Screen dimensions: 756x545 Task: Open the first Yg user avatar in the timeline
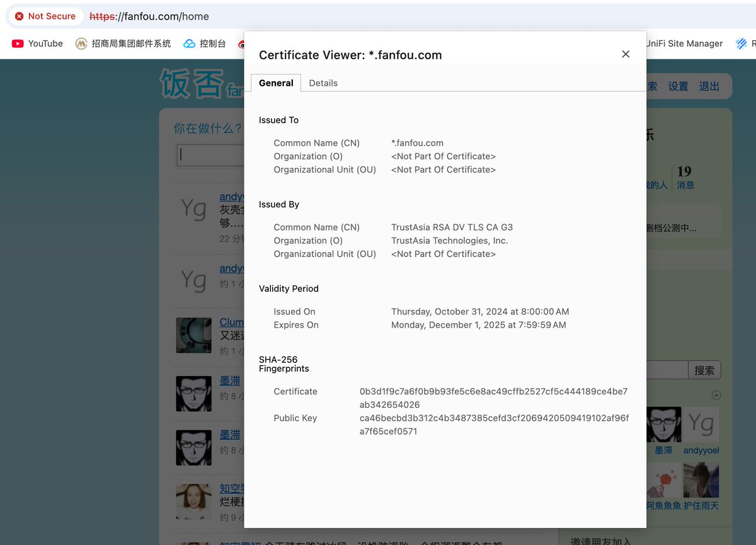tap(193, 209)
